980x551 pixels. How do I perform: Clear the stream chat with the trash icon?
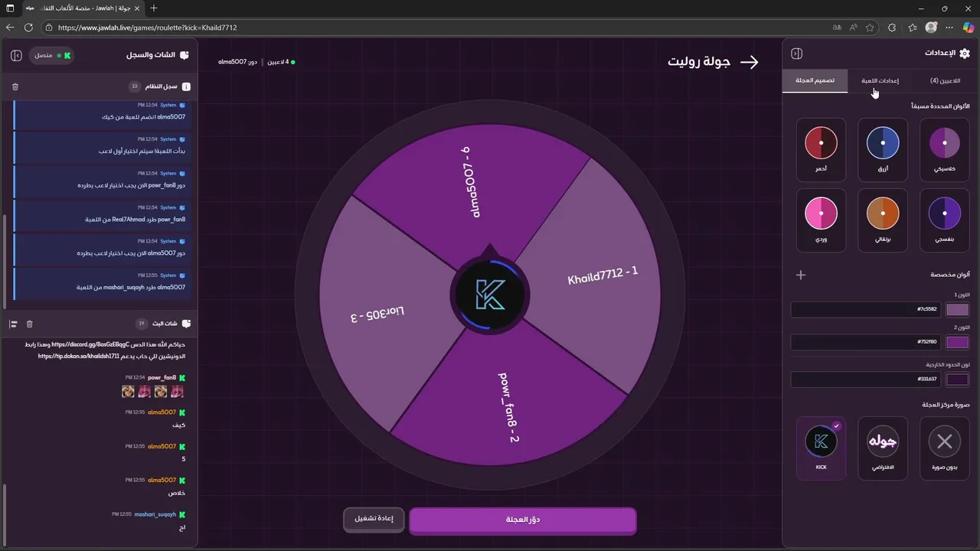[x=29, y=324]
